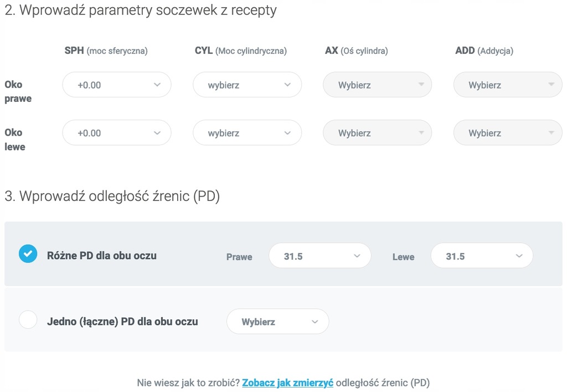
Task: Expand the left eye CYL dropdown
Action: [x=248, y=133]
